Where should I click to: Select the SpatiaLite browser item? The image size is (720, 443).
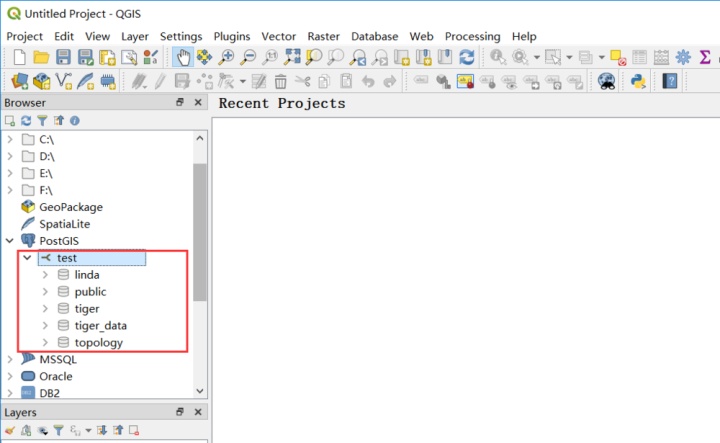tap(64, 224)
